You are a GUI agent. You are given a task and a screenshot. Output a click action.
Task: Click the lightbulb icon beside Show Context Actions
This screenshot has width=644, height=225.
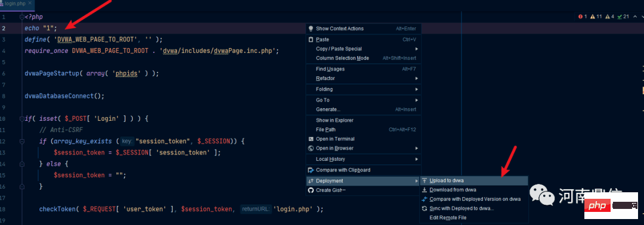click(x=311, y=29)
